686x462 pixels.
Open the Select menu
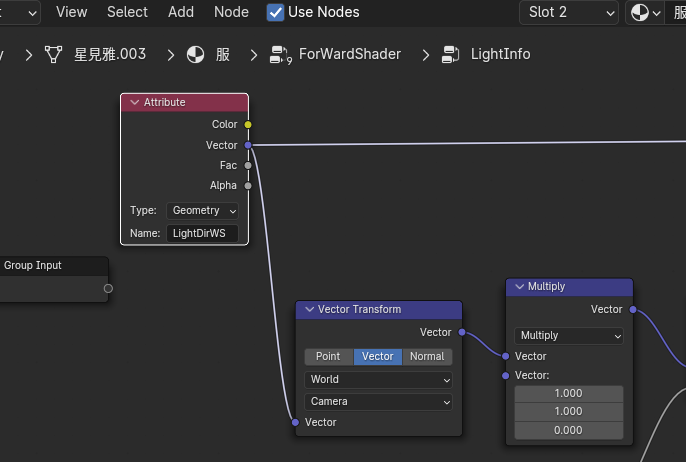tap(127, 12)
